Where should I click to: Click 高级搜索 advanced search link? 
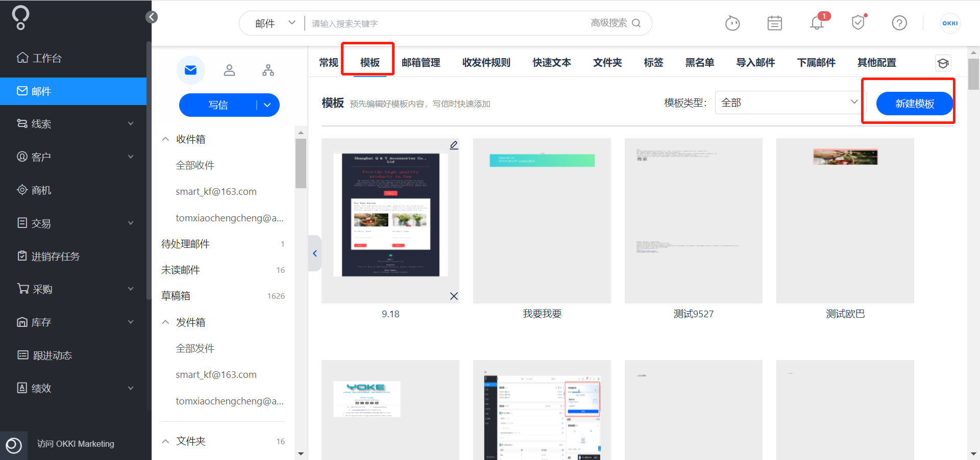pos(609,23)
